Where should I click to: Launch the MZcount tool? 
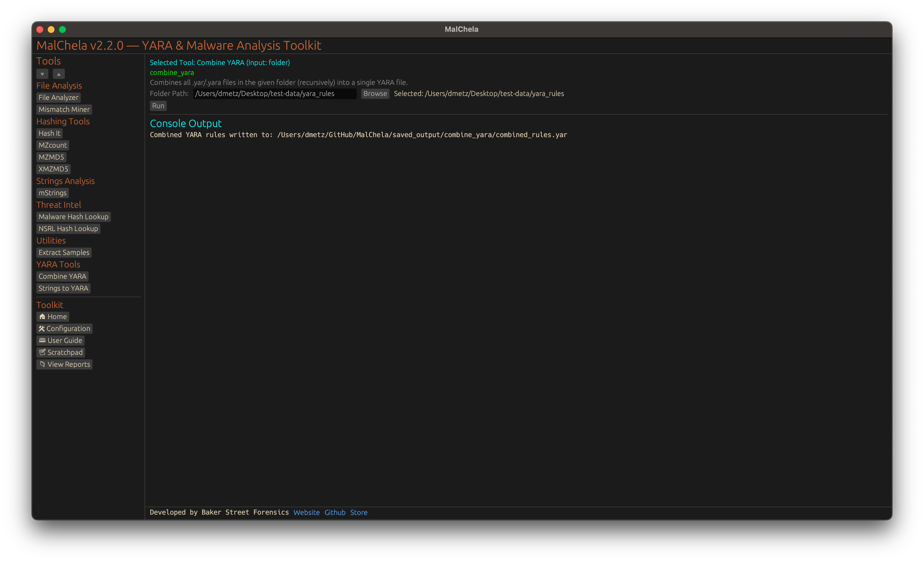(53, 145)
